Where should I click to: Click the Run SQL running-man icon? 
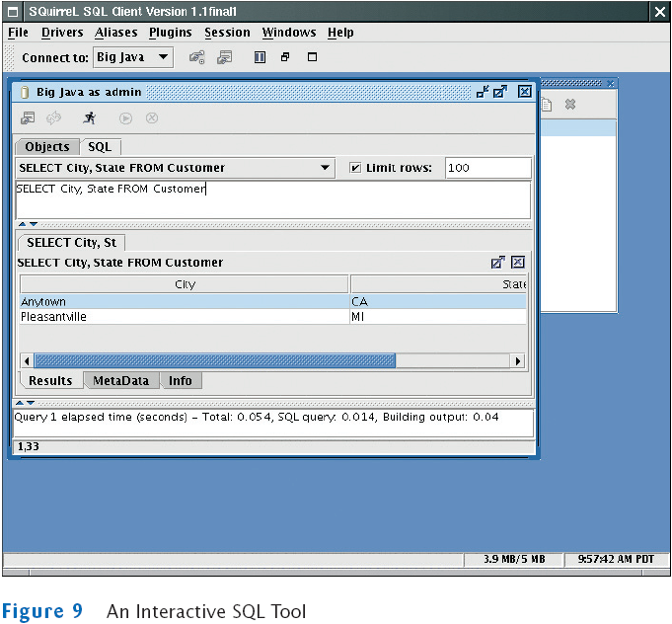pos(90,117)
